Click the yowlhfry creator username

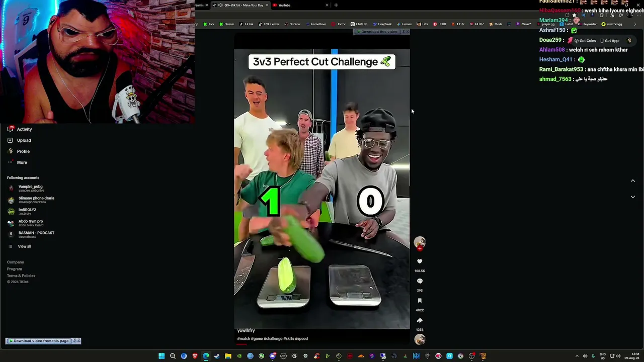click(246, 330)
